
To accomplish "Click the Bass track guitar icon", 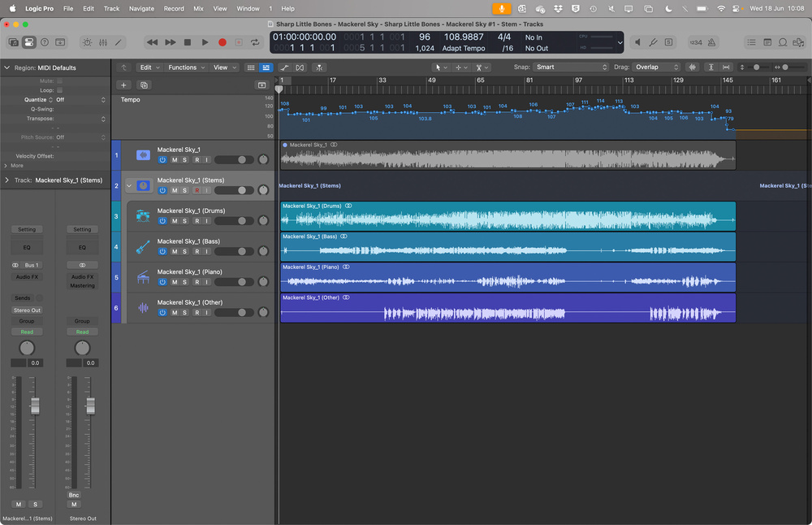I will [x=143, y=247].
